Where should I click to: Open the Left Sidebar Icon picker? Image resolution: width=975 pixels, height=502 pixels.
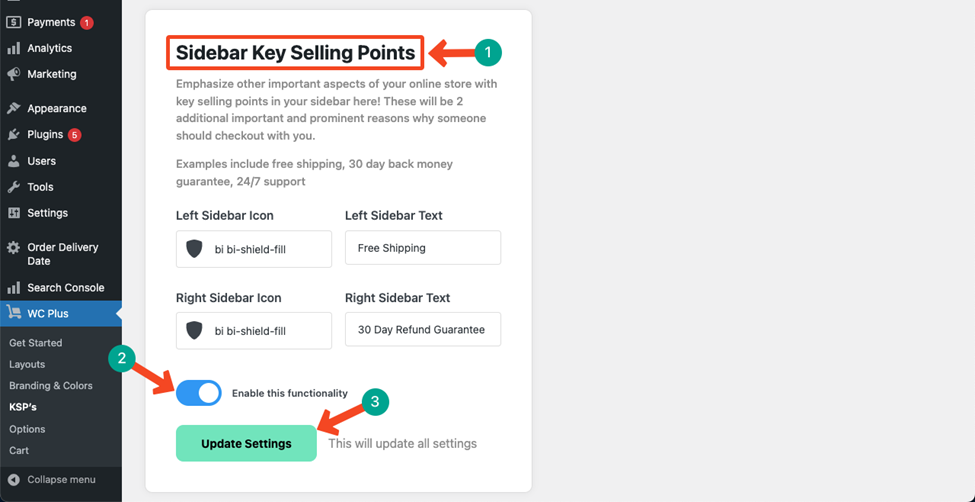click(254, 249)
